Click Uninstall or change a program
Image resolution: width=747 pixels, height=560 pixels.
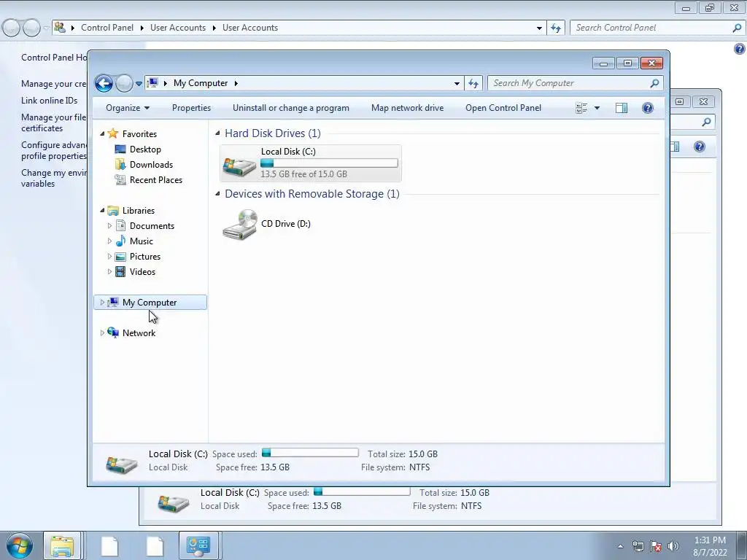click(x=290, y=108)
